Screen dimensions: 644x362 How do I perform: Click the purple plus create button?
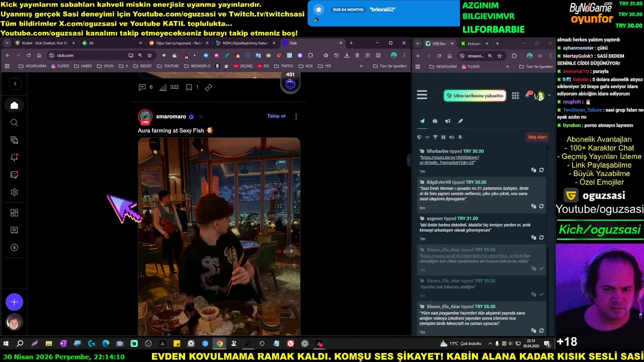(x=14, y=302)
